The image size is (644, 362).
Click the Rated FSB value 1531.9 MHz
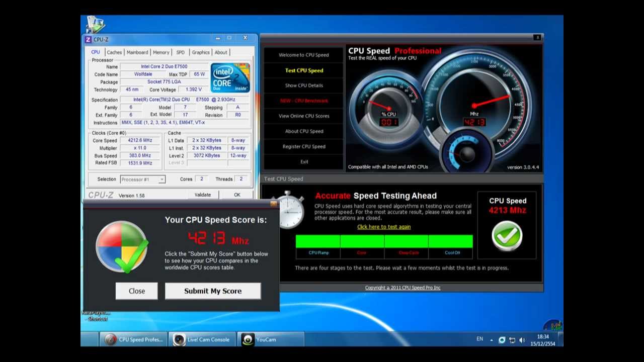(139, 163)
